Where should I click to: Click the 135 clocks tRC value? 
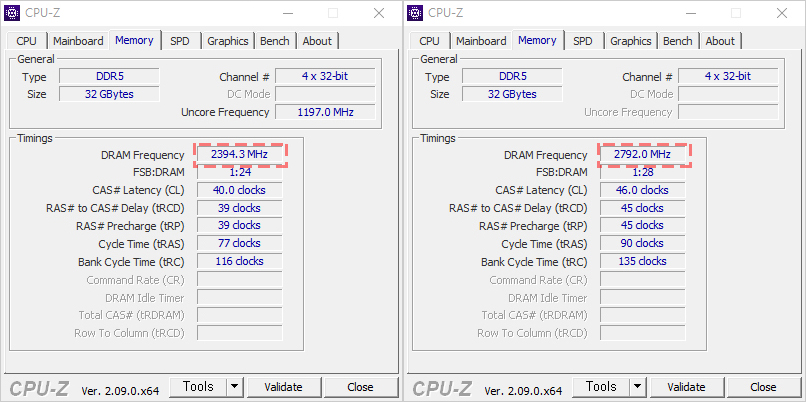point(643,261)
